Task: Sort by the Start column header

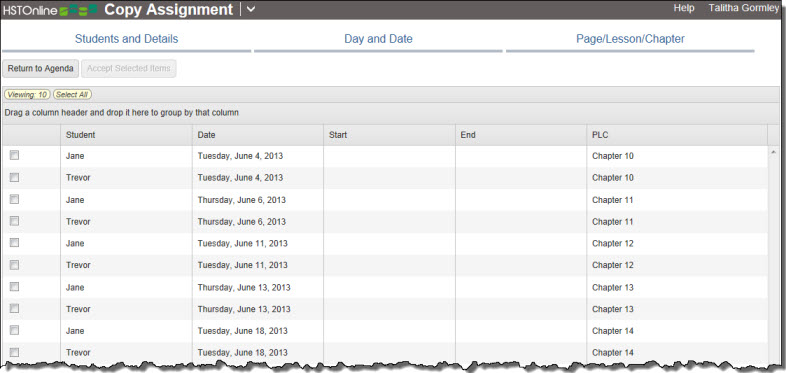Action: [389, 135]
